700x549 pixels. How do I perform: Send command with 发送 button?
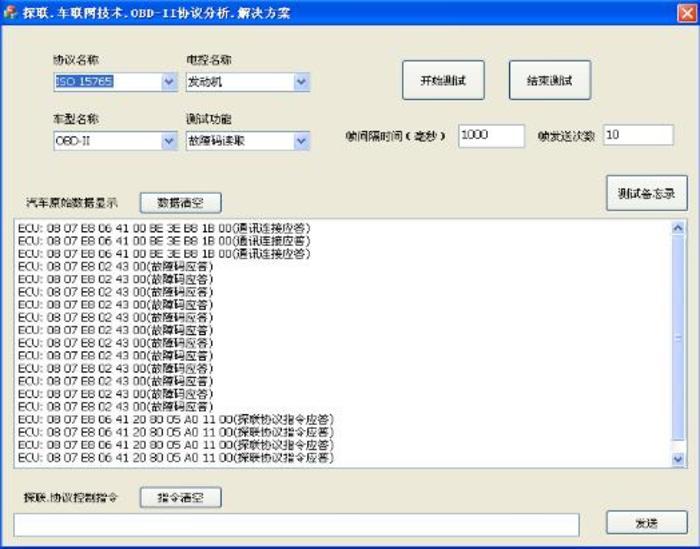point(646,523)
